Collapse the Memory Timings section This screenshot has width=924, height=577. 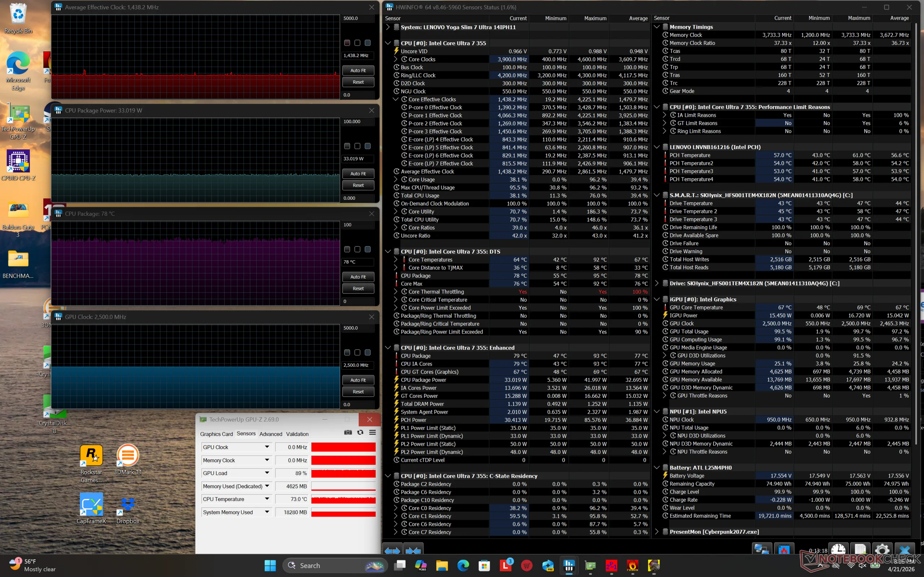pyautogui.click(x=657, y=27)
